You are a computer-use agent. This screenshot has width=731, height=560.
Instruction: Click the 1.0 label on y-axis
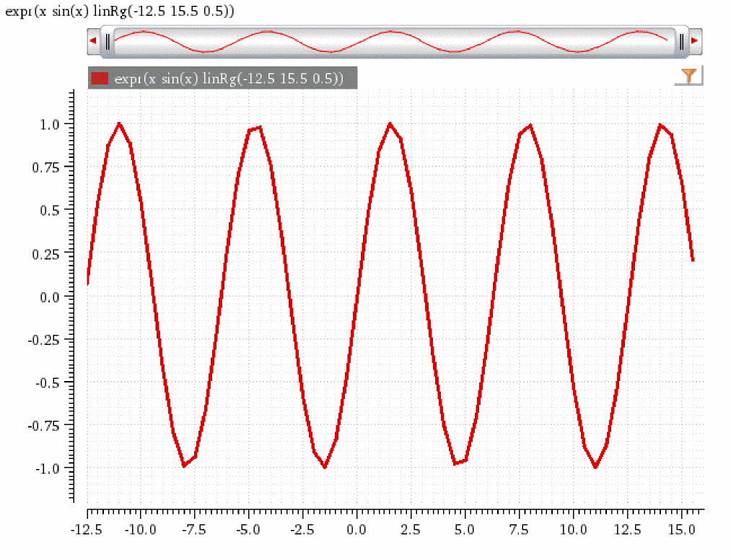[x=50, y=125]
